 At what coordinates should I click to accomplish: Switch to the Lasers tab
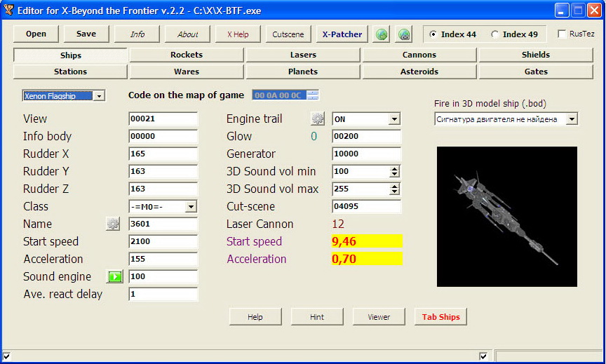click(303, 55)
